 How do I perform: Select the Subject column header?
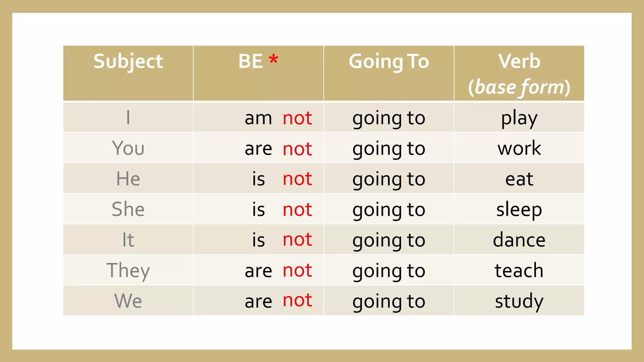pos(128,73)
